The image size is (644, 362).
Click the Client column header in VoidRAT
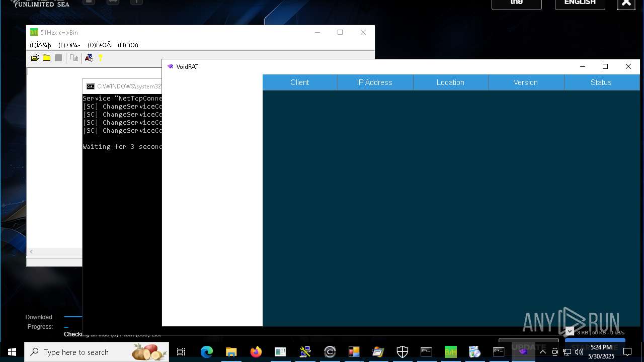coord(300,82)
